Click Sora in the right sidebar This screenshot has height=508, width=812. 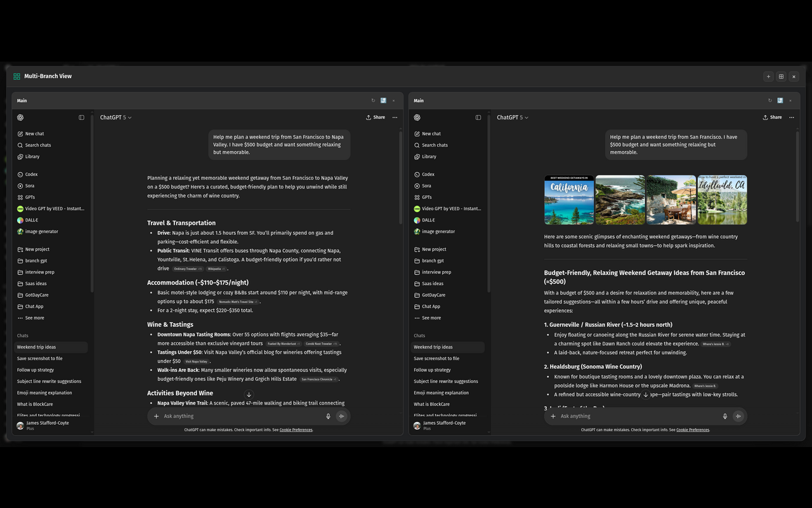point(426,186)
